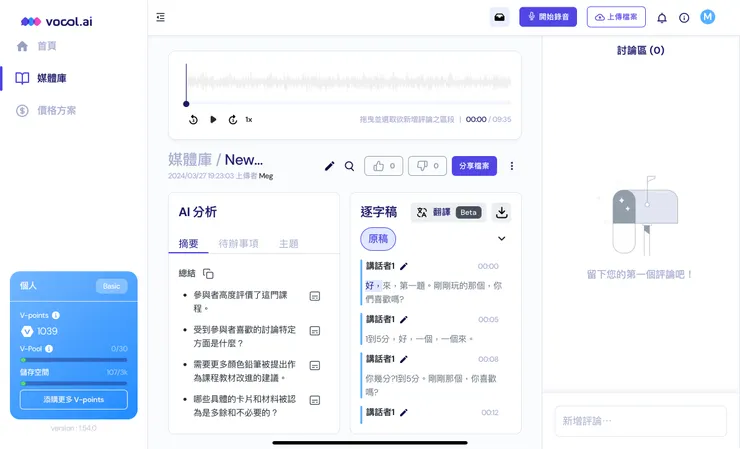Viewport: 740px width, 449px height.
Task: Click the playhead progress dot
Action: (186, 104)
